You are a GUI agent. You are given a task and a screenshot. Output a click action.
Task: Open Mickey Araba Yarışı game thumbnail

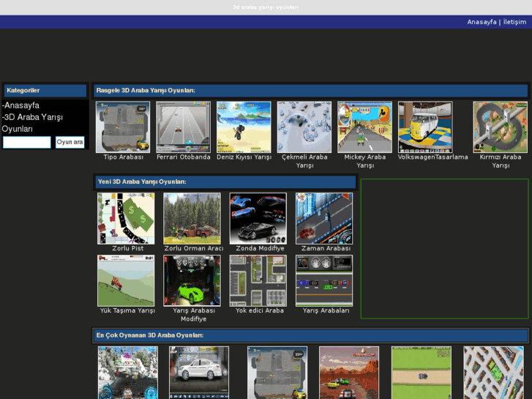(364, 127)
